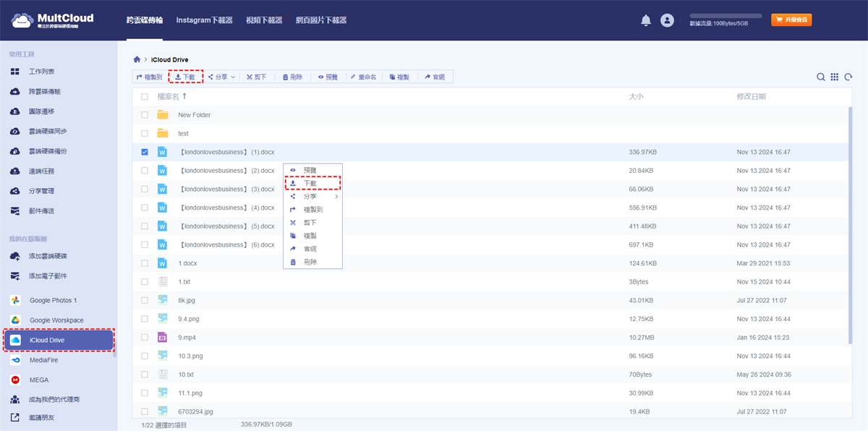Click the 升級會員 upgrade button
The width and height of the screenshot is (868, 431).
click(x=791, y=20)
